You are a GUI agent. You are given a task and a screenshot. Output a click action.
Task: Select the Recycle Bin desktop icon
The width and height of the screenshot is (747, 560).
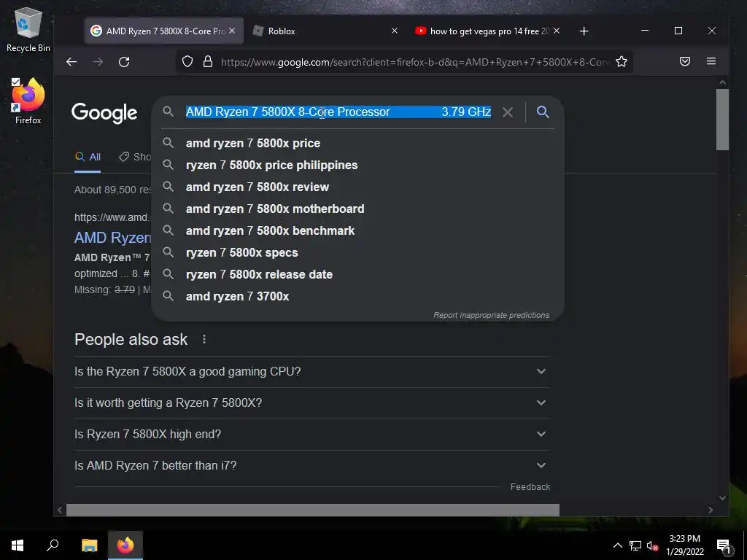coord(28,30)
